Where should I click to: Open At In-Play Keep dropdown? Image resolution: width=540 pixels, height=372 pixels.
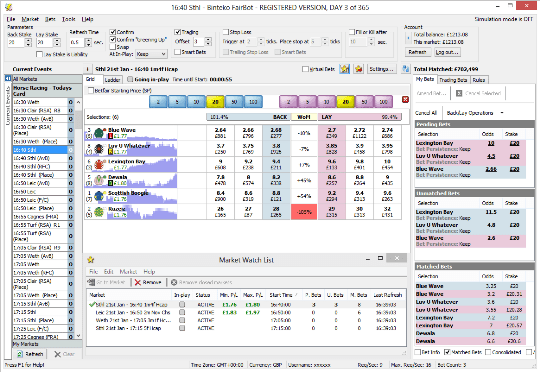[x=152, y=54]
